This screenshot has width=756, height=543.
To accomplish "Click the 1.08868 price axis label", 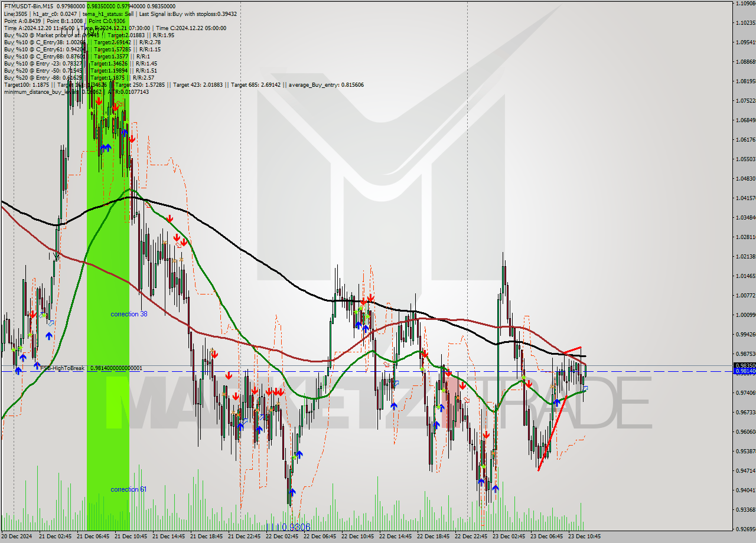I will click(745, 61).
